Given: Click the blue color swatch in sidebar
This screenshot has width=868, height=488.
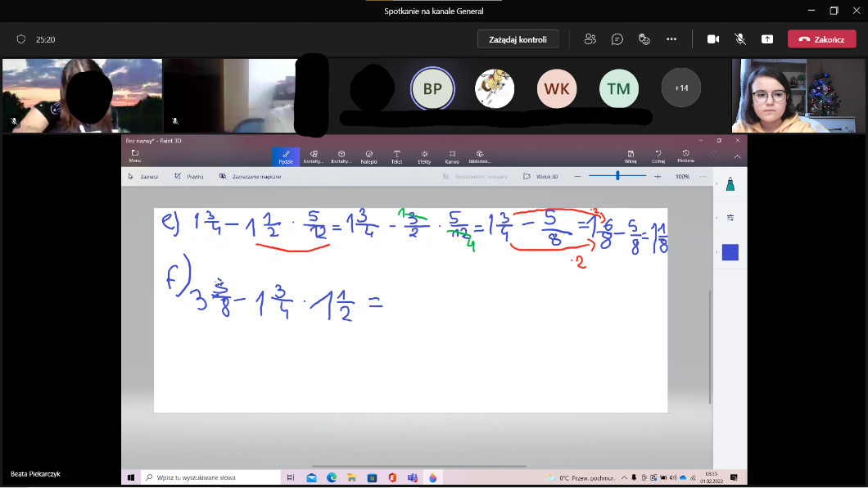Looking at the screenshot, I should point(730,252).
